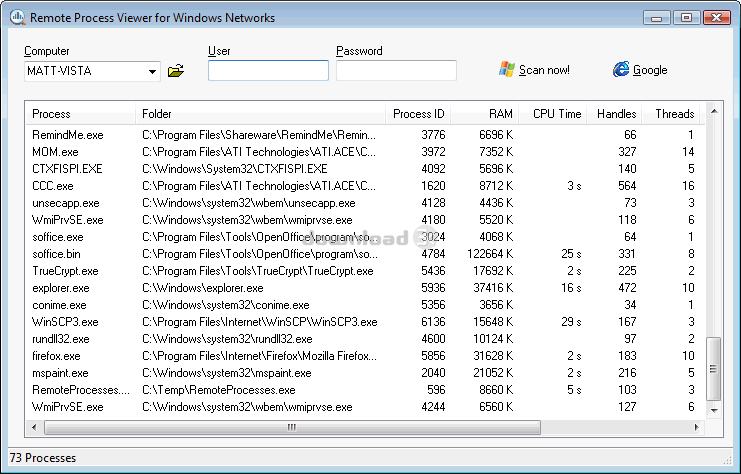This screenshot has height=474, width=741.
Task: Click the RAM column header
Action: tap(484, 114)
